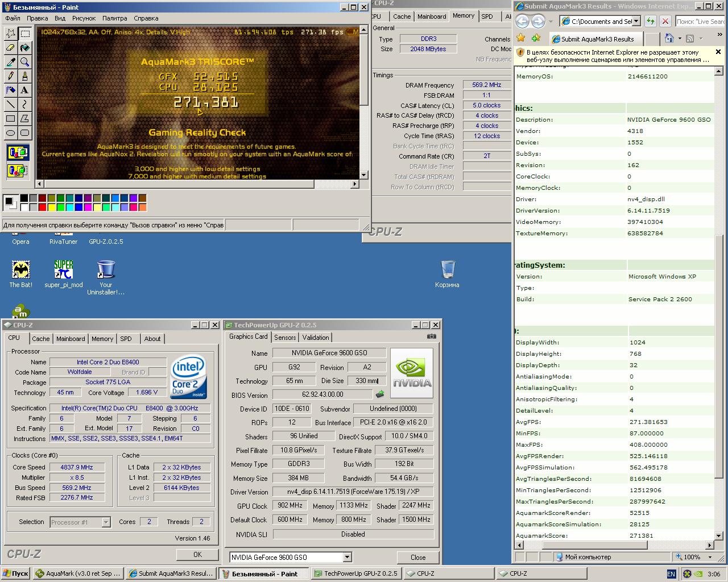Screen dimensions: 728x582
Task: Dismiss the IE security information bar
Action: click(718, 52)
